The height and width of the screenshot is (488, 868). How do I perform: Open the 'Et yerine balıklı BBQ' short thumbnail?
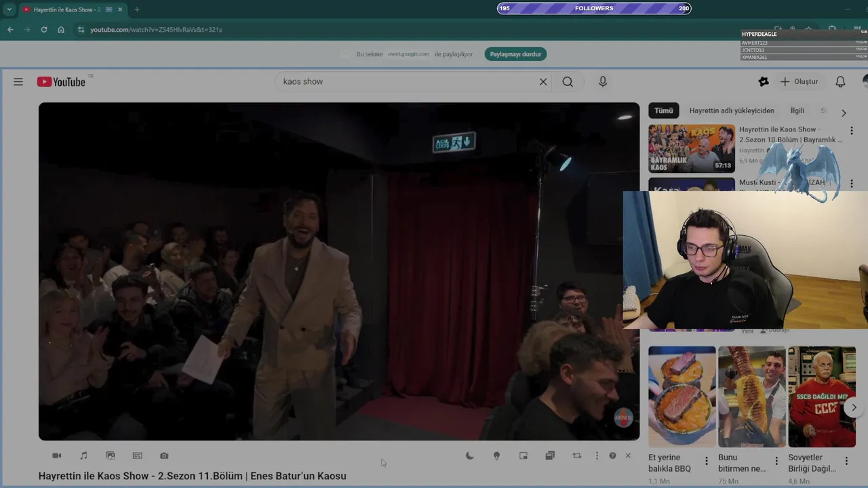coord(682,396)
